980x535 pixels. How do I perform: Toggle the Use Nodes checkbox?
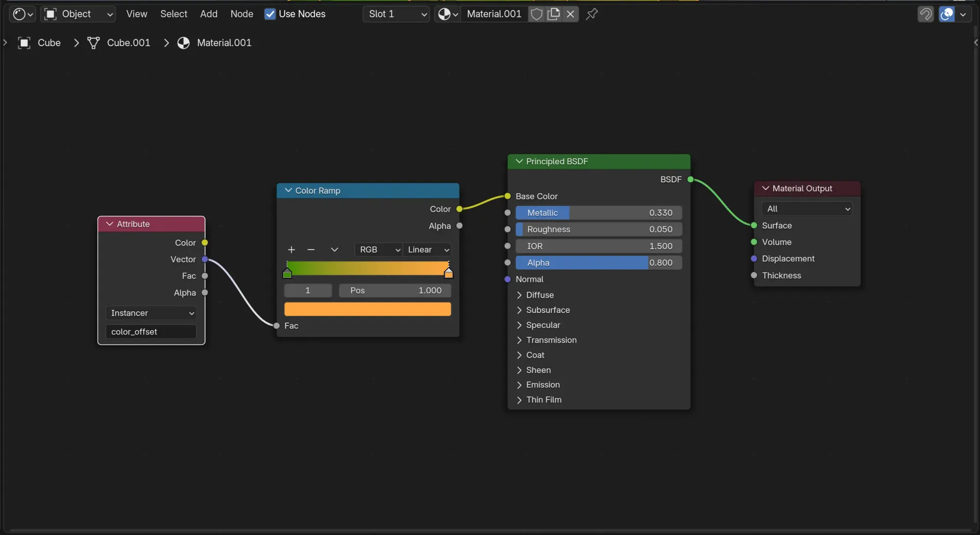point(269,14)
